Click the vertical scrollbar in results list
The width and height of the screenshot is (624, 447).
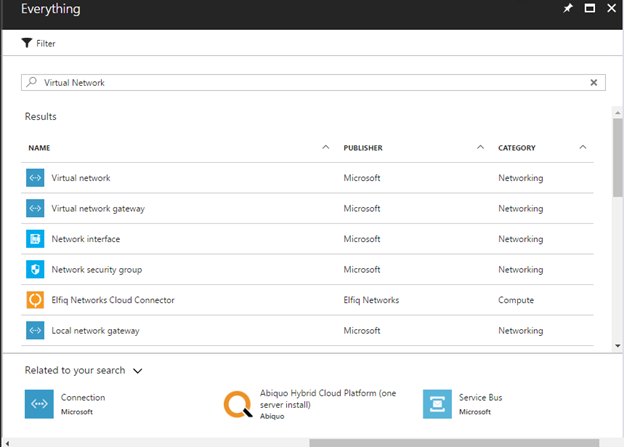(x=617, y=160)
